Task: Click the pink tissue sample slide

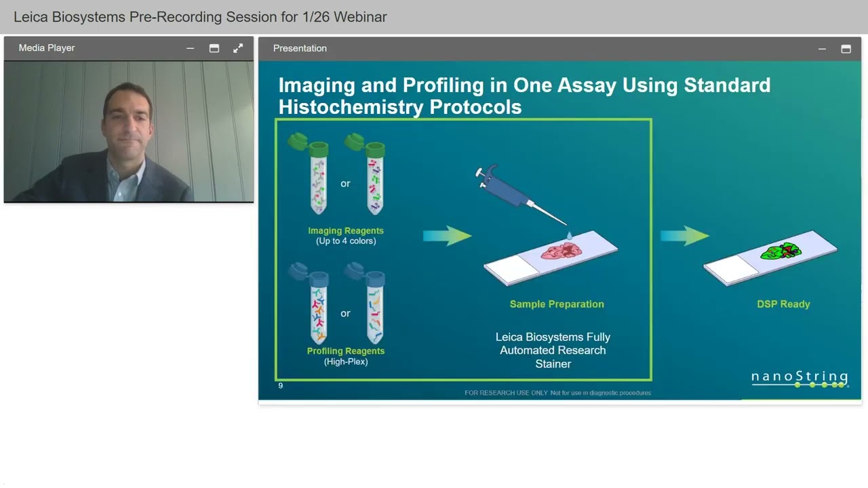Action: (x=551, y=258)
